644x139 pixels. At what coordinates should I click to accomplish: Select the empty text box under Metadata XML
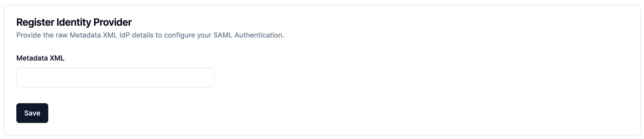[x=115, y=78]
